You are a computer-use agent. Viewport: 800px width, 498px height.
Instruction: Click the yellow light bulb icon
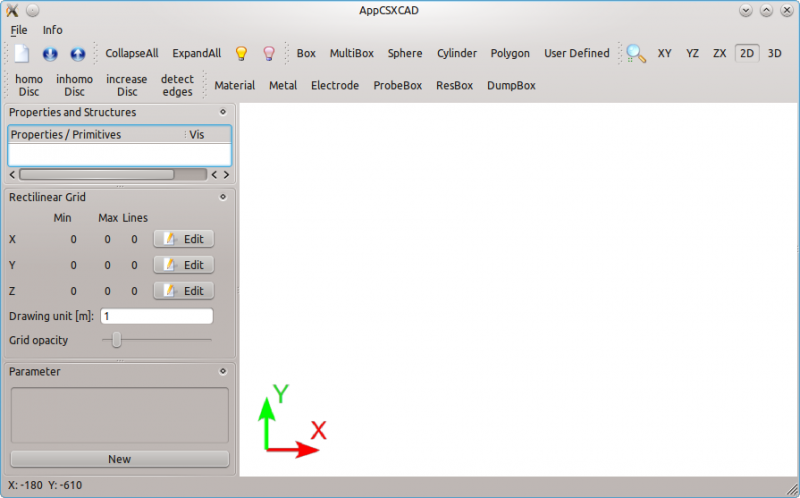click(x=241, y=54)
